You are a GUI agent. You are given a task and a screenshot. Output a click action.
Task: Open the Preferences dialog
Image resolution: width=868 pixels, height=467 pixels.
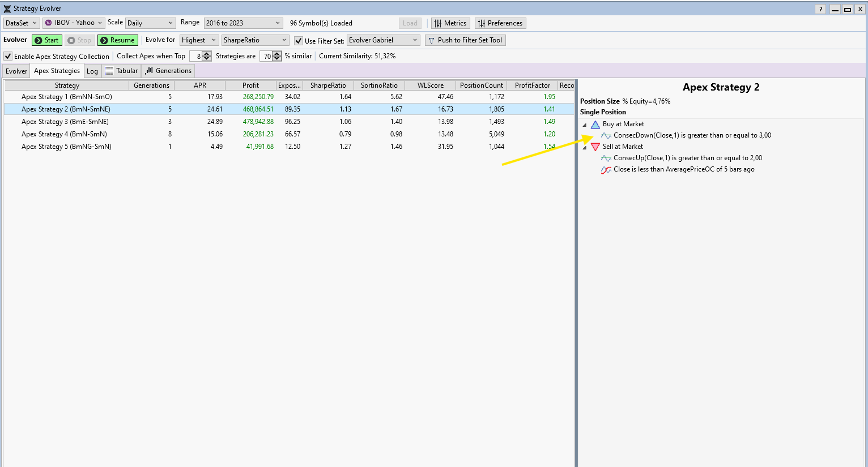tap(500, 23)
